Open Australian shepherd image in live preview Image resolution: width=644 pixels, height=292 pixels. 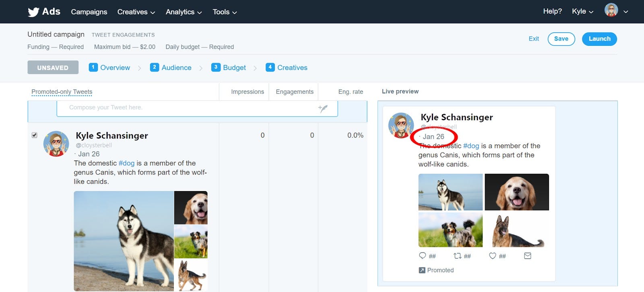click(x=450, y=230)
